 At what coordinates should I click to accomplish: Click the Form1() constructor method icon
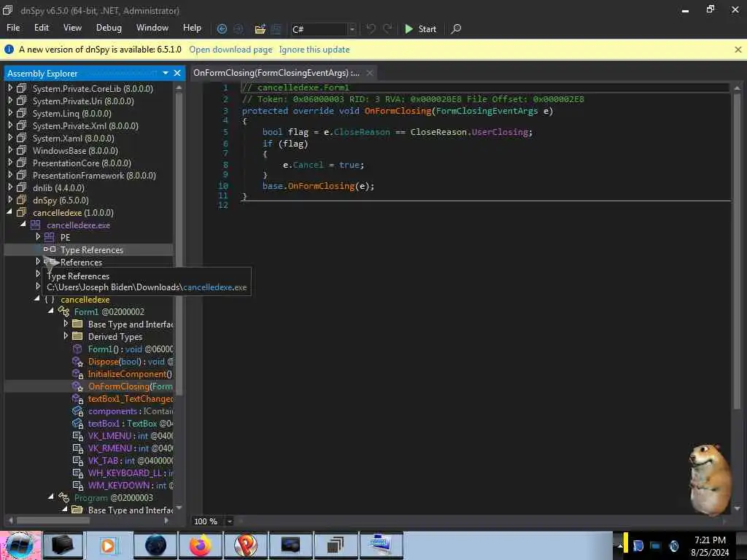pos(77,349)
